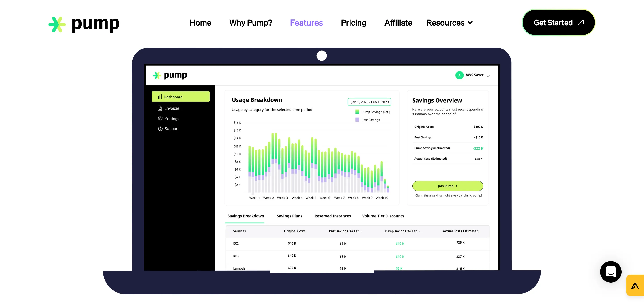Go to the Pricing page
The width and height of the screenshot is (644, 305).
click(353, 23)
